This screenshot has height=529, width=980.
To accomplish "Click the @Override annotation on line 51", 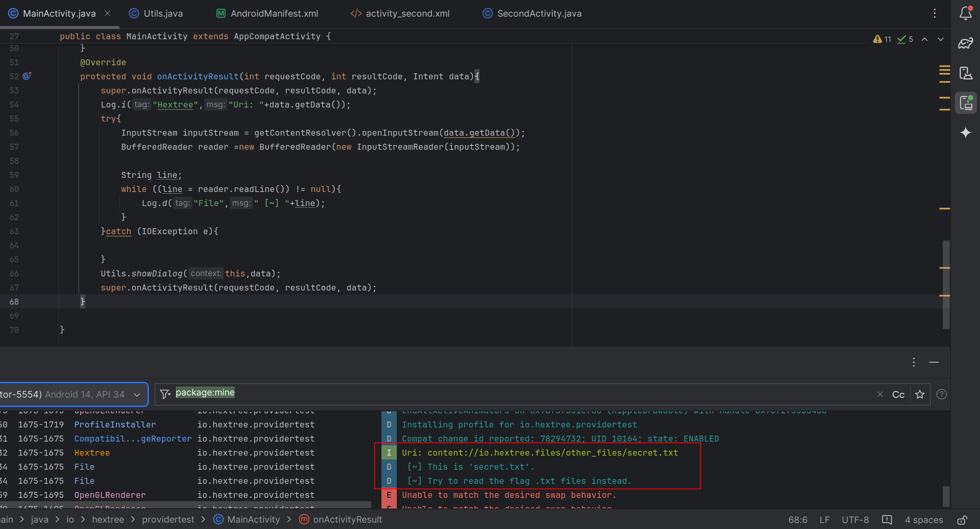I will click(x=103, y=62).
